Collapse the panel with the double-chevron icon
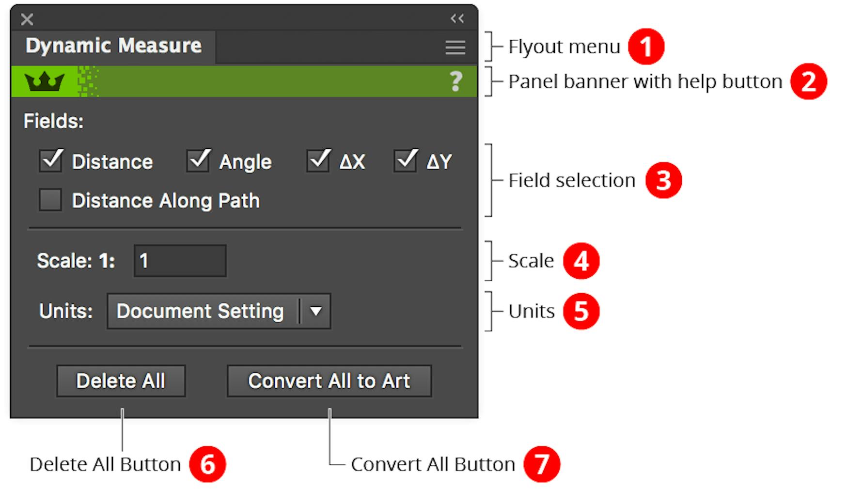Screen dimensions: 847x504 [x=456, y=19]
